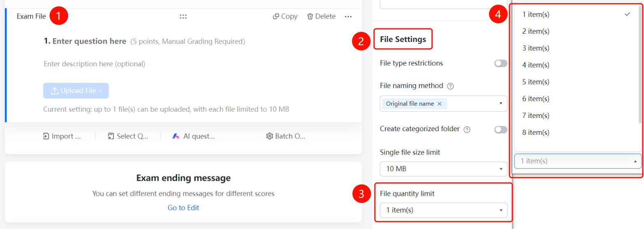Edit the 'Enter question here' title
The image size is (644, 229).
(89, 41)
